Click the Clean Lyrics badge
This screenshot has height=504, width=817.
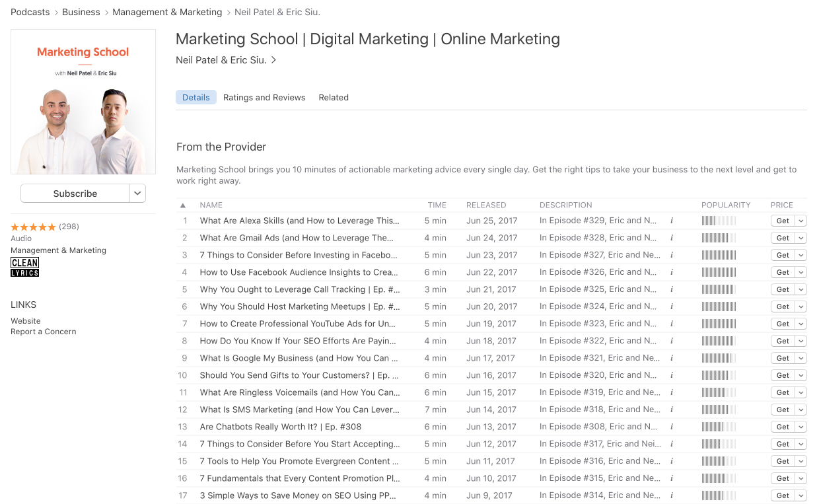(x=25, y=268)
